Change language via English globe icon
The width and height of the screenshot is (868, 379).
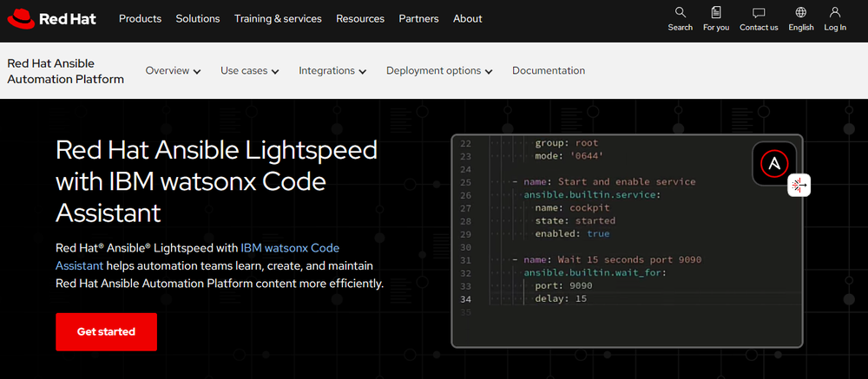tap(801, 13)
